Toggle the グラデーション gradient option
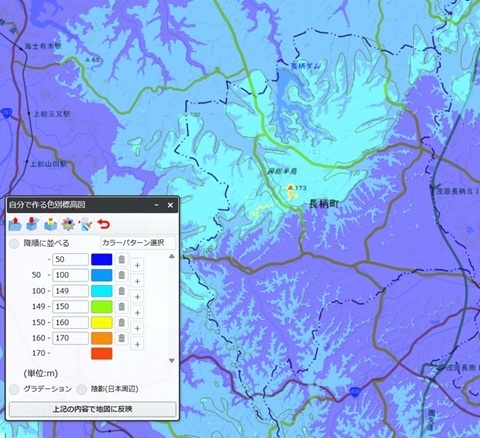480x438 pixels. (x=14, y=389)
